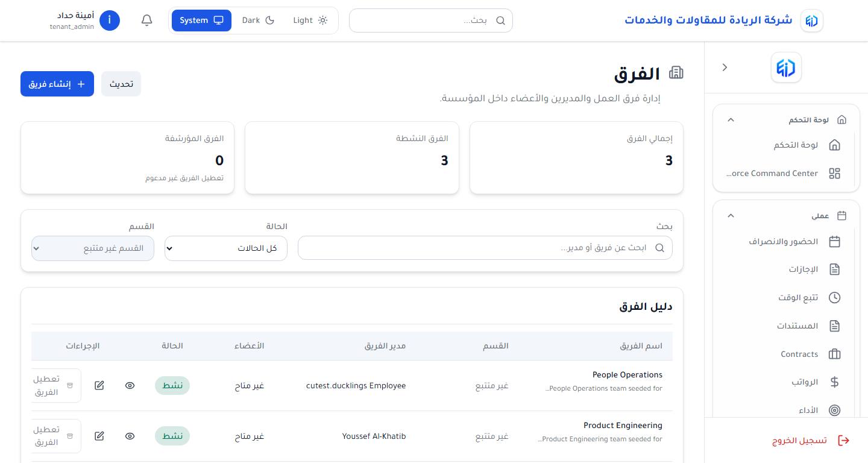Open the الحالة status filter dropdown
This screenshot has width=868, height=463.
point(226,248)
